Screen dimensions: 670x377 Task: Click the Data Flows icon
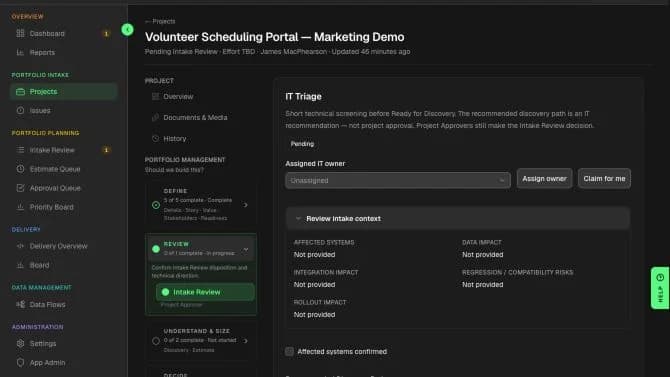tap(20, 304)
